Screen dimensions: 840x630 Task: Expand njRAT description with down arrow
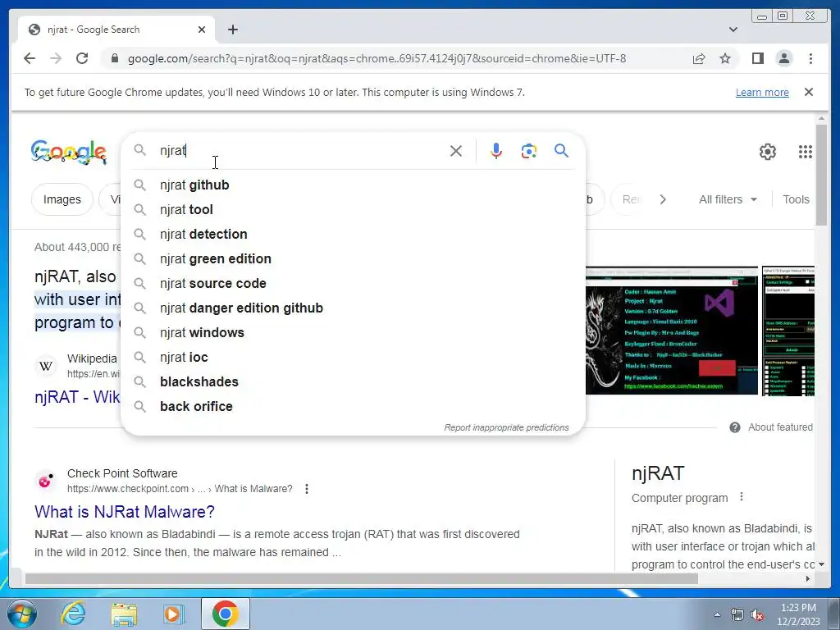pos(821,564)
